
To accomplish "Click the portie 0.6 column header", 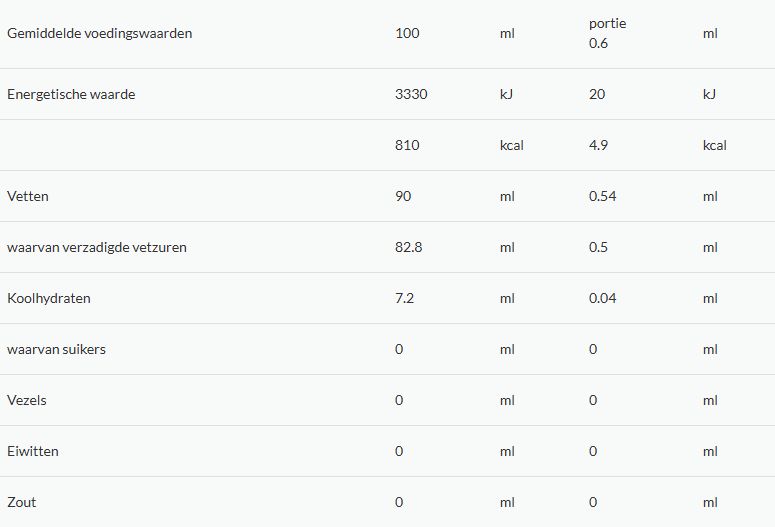I will pos(607,33).
